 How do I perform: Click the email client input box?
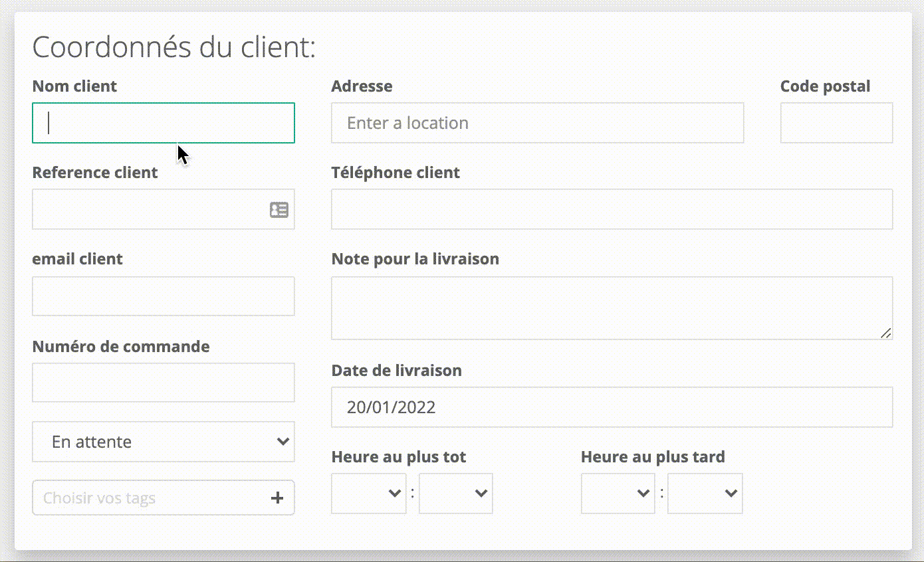click(x=164, y=296)
